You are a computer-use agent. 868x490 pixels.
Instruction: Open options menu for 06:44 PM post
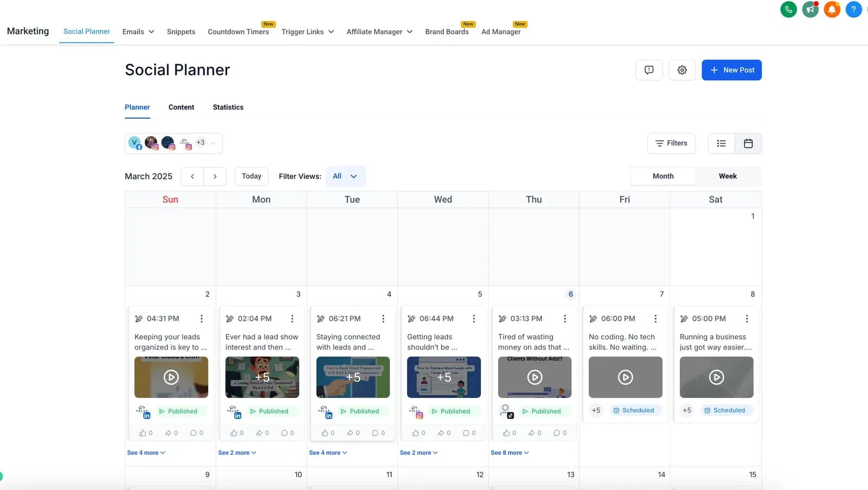click(x=474, y=319)
